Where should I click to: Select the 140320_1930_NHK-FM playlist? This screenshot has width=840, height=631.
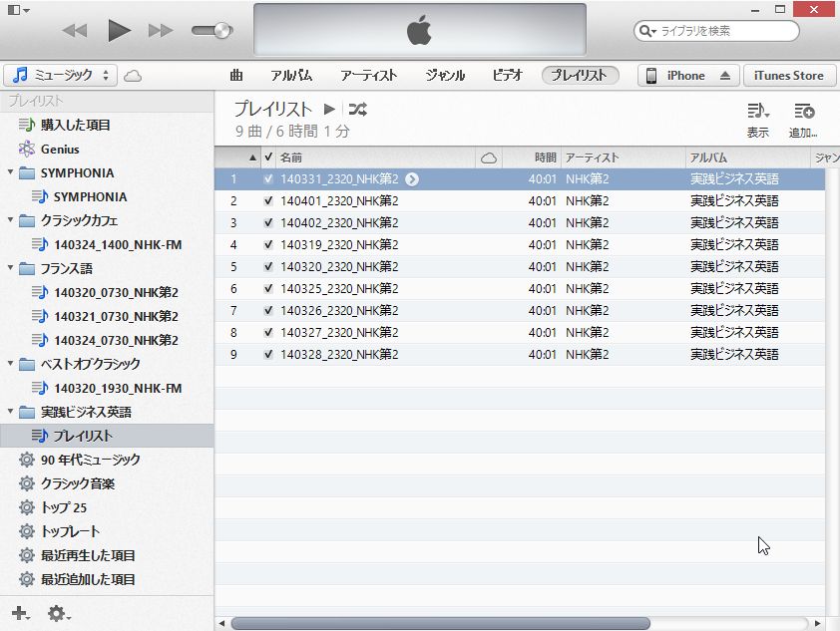pyautogui.click(x=107, y=388)
